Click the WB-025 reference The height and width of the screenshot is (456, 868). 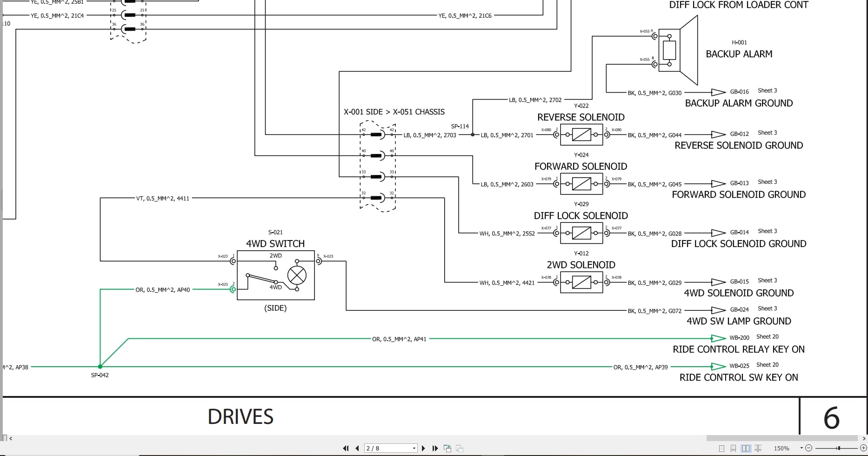[x=739, y=366]
